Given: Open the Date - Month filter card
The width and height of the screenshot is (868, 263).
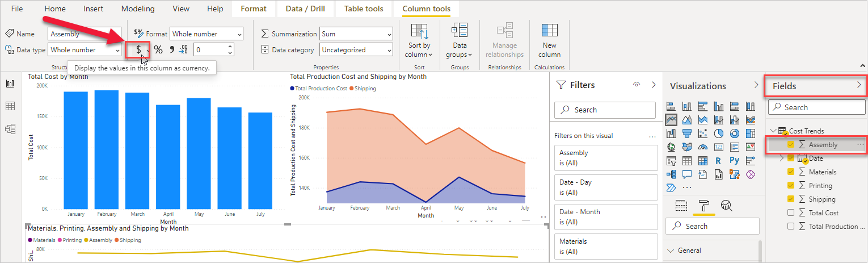Looking at the screenshot, I should [606, 216].
